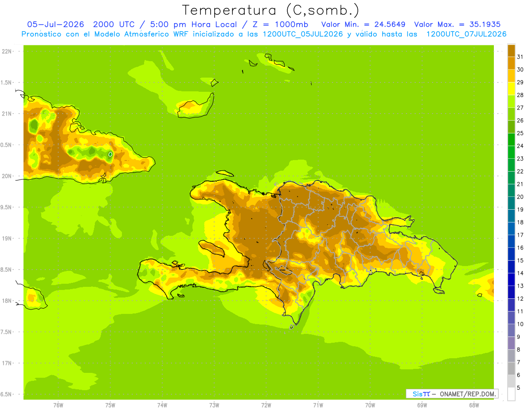This screenshot has height=411, width=532.
Task: Click the '21N' latitude axis label
Action: tap(6, 114)
